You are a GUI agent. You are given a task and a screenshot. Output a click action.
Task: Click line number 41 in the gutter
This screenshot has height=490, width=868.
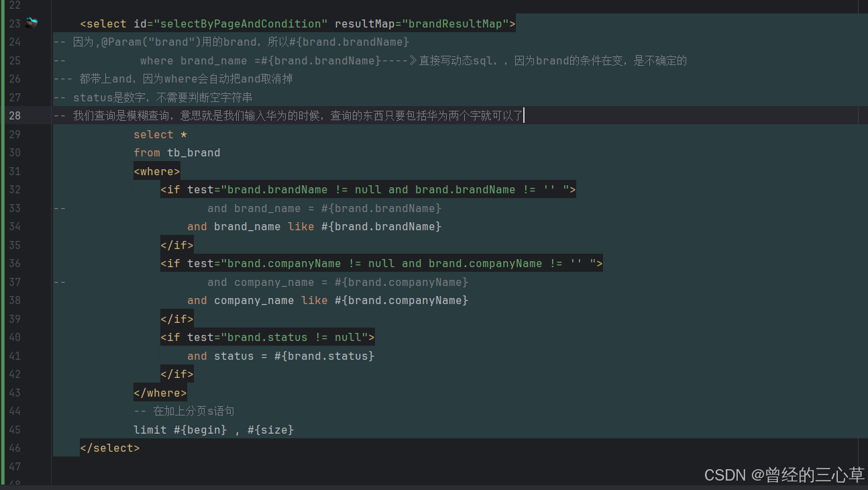pos(15,356)
